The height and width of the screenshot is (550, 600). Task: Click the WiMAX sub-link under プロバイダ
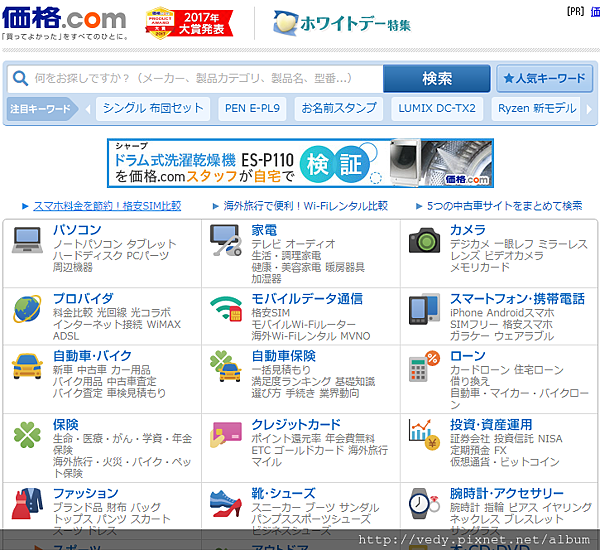(x=163, y=324)
